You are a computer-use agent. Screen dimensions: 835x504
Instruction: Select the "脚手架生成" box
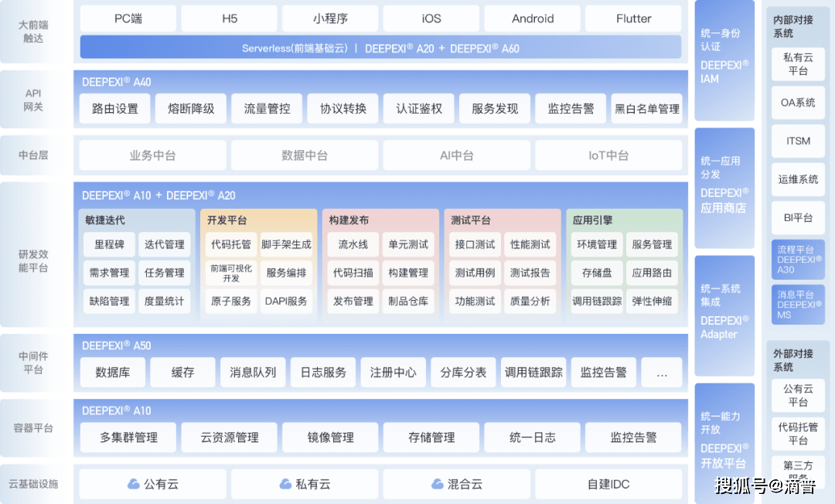(287, 244)
